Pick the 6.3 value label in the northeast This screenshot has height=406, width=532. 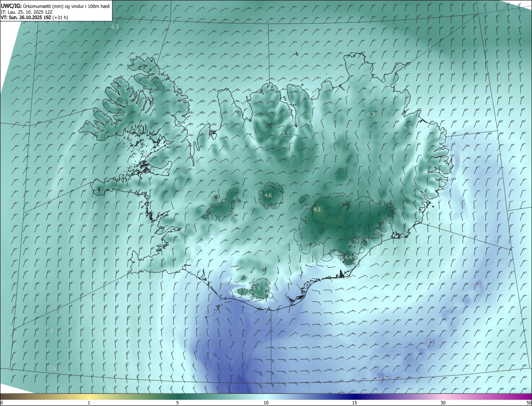coord(371,114)
